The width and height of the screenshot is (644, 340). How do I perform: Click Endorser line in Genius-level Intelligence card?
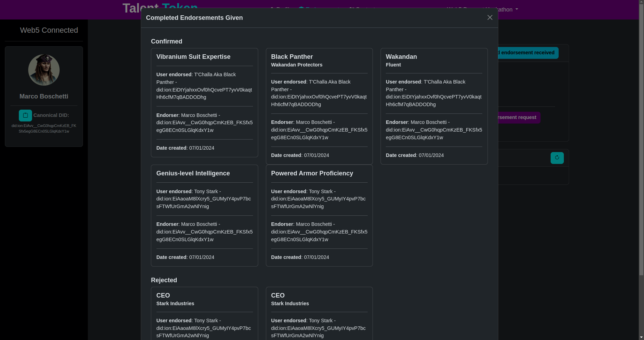click(205, 232)
